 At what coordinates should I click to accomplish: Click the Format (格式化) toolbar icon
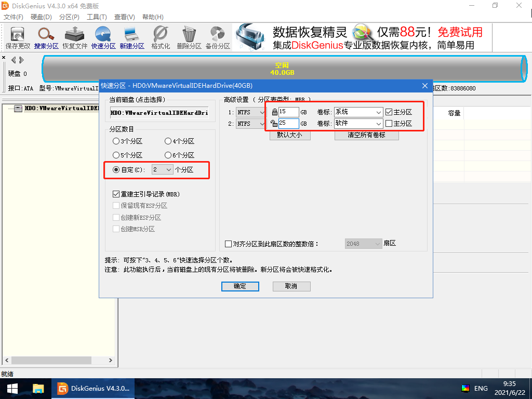coord(160,37)
